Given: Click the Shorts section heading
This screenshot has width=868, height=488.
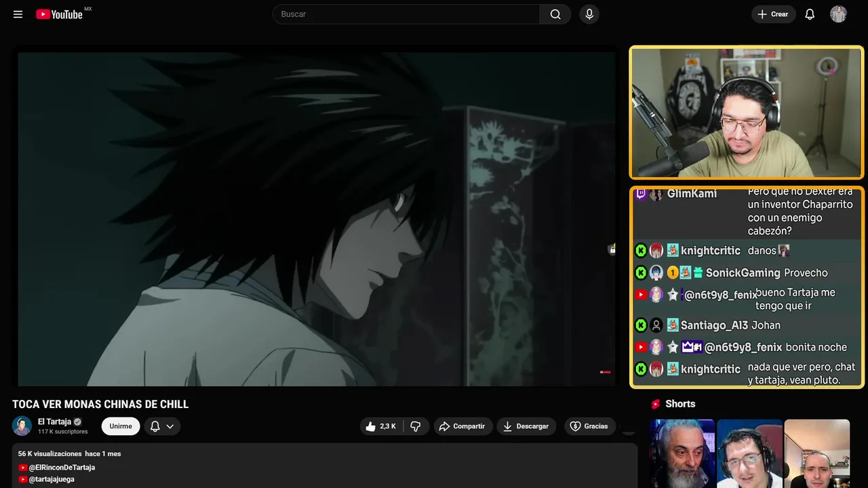Looking at the screenshot, I should (680, 404).
